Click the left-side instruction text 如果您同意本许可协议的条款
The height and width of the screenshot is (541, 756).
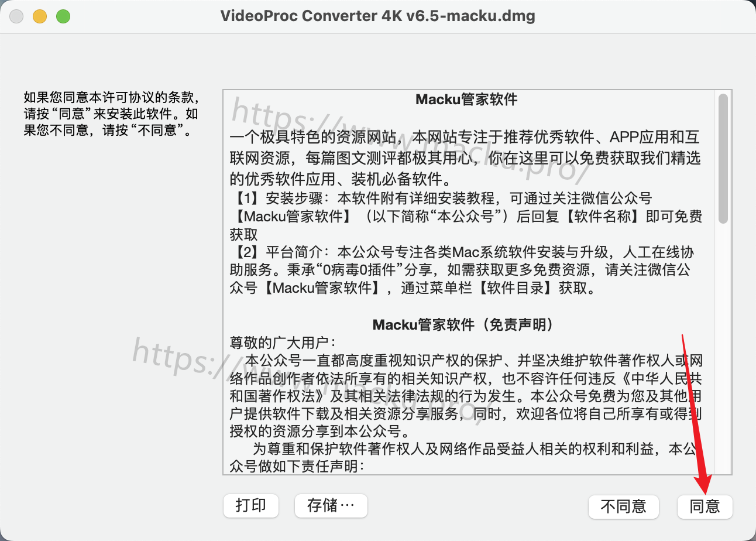(115, 97)
